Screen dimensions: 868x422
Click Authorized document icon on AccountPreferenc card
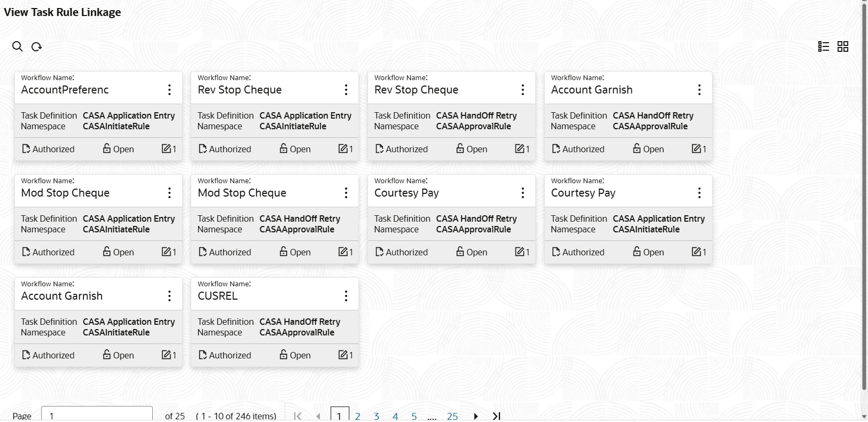[x=26, y=149]
